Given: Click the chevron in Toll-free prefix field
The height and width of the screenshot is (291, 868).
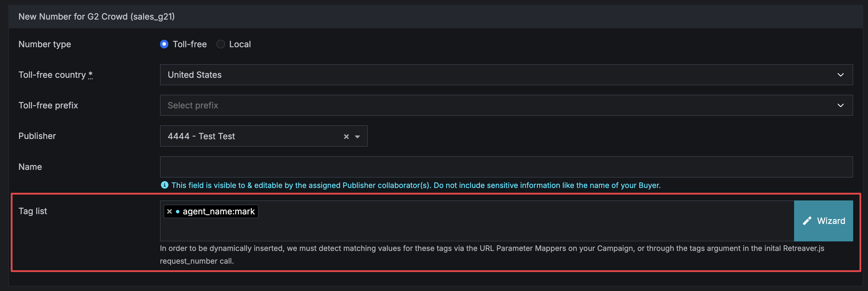Looking at the screenshot, I should coord(840,105).
